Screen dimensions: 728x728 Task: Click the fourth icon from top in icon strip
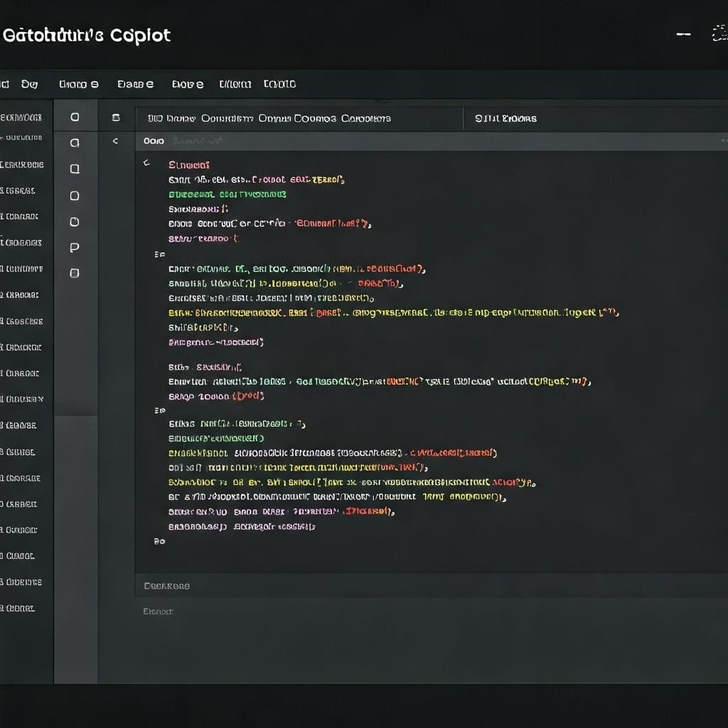(x=75, y=196)
